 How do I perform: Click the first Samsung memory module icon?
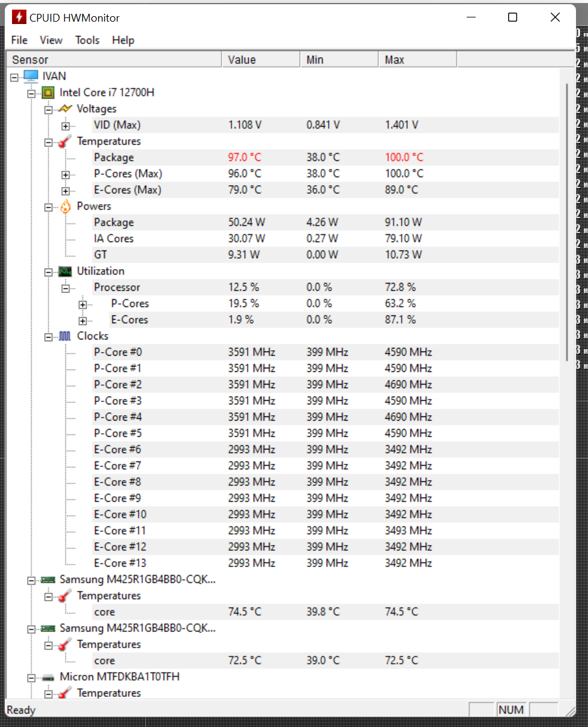(48, 580)
